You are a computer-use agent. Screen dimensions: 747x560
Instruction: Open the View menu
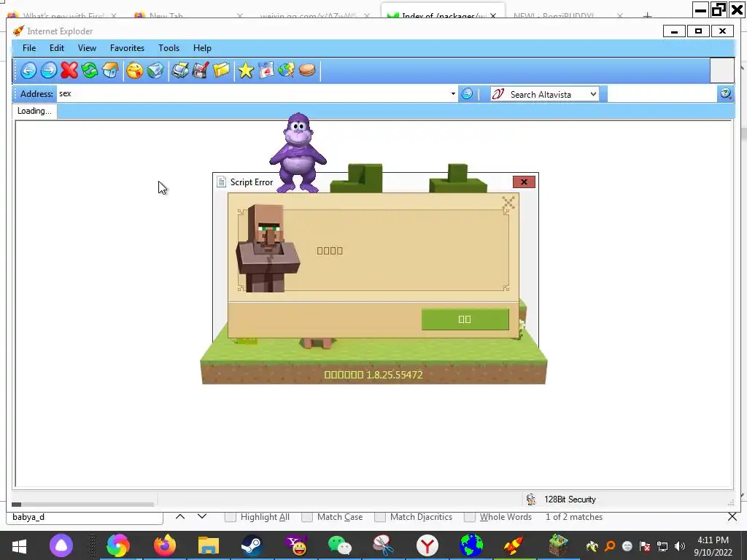[x=87, y=48]
